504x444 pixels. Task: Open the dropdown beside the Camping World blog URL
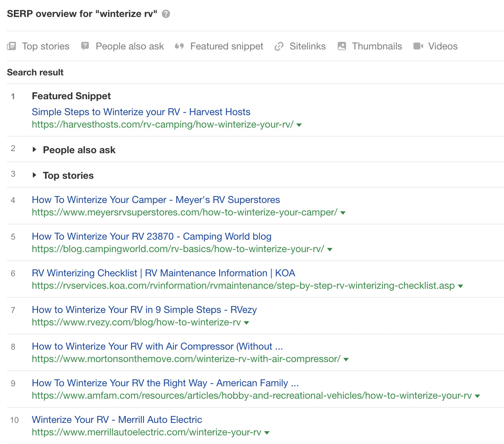[330, 250]
